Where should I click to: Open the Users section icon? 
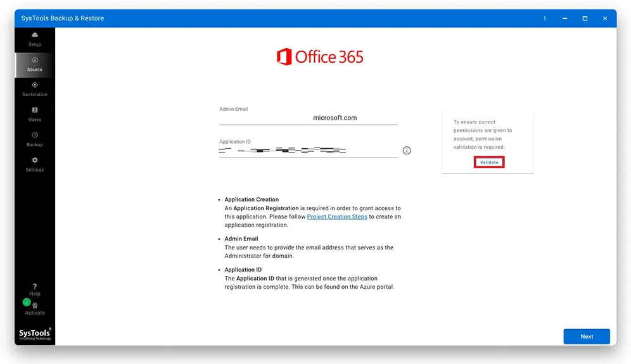pyautogui.click(x=35, y=110)
